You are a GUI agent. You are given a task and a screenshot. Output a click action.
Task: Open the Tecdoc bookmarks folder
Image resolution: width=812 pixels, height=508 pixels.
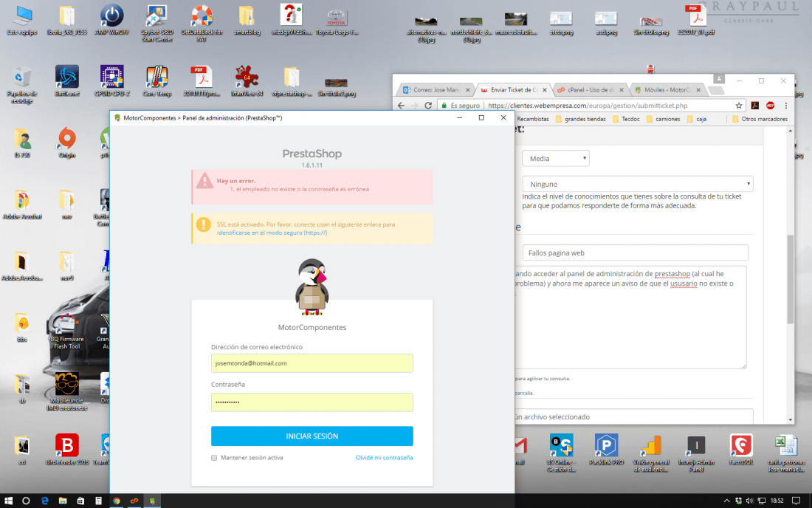point(625,119)
